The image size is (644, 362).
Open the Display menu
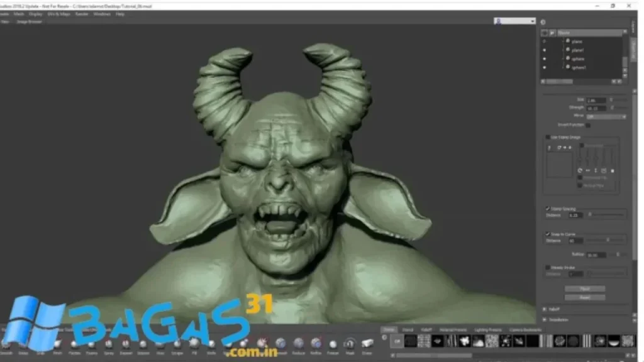tap(36, 14)
